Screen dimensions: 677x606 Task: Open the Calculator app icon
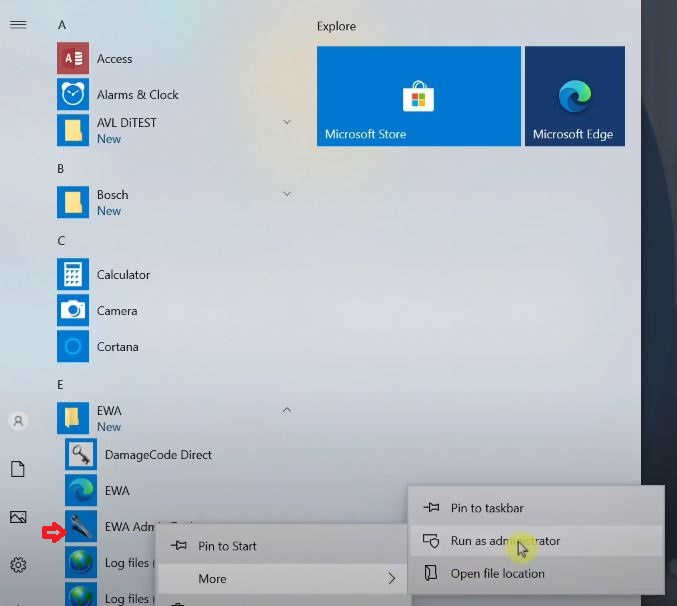point(73,274)
